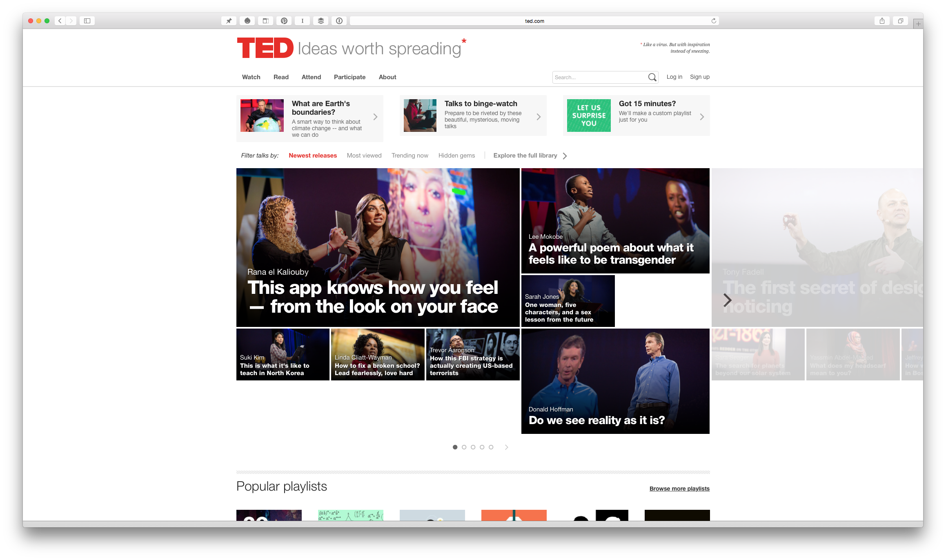Select the third carousel page dot
Viewport: 946px width, 560px height.
[473, 447]
